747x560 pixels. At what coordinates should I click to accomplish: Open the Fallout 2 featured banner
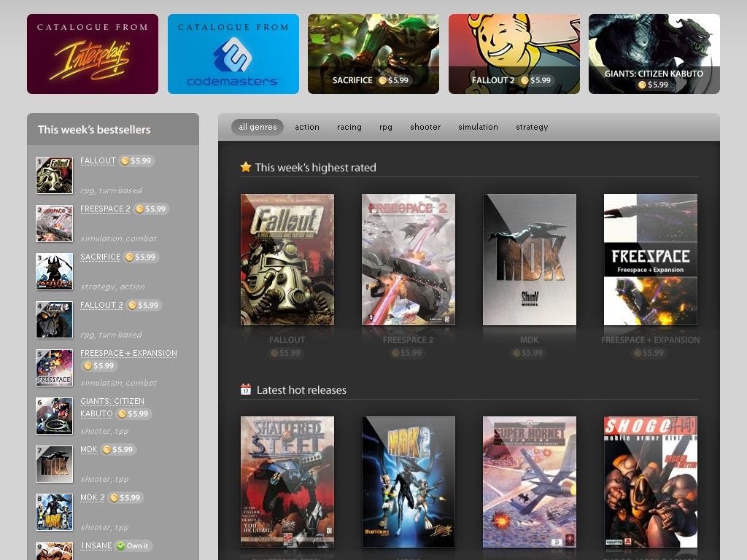point(514,54)
